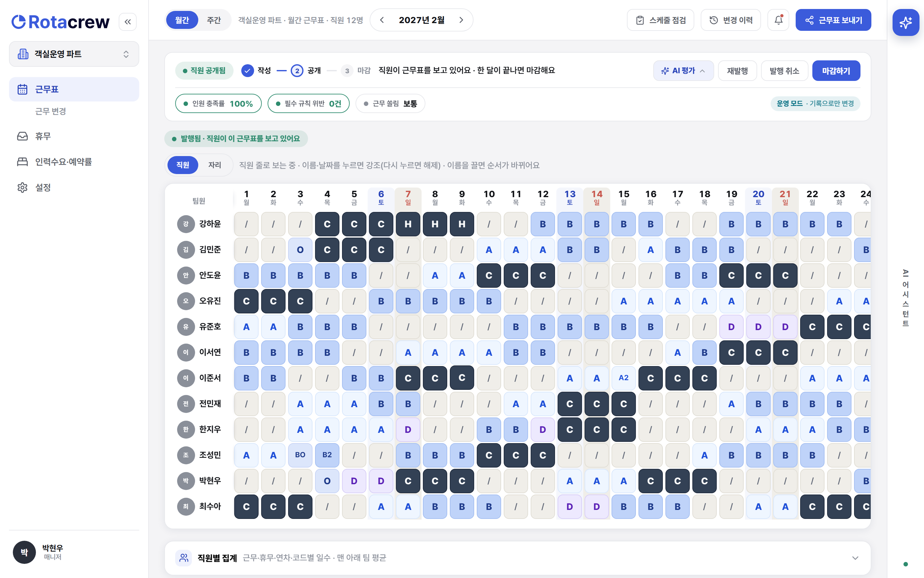Click 전민재's avatar circle
This screenshot has width=924, height=578.
click(186, 403)
